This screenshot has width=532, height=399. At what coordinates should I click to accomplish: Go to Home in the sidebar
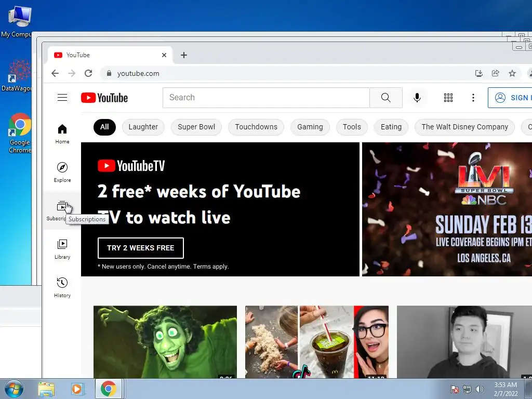tap(62, 134)
